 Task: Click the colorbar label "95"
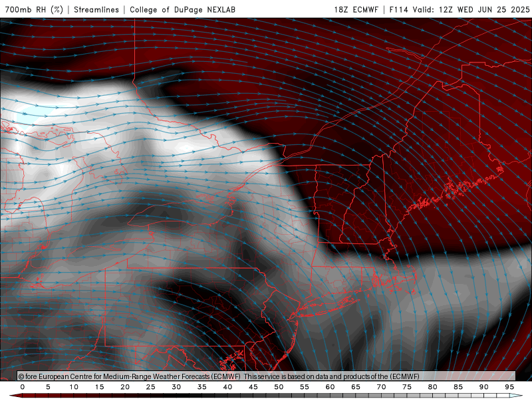point(509,387)
